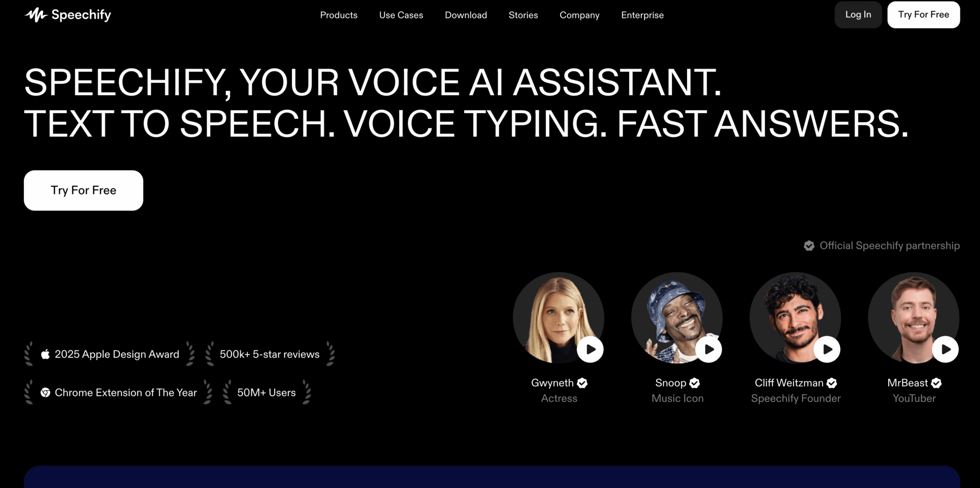Viewport: 980px width, 488px height.
Task: Click the Apple logo in the Design Award badge
Action: coord(45,354)
